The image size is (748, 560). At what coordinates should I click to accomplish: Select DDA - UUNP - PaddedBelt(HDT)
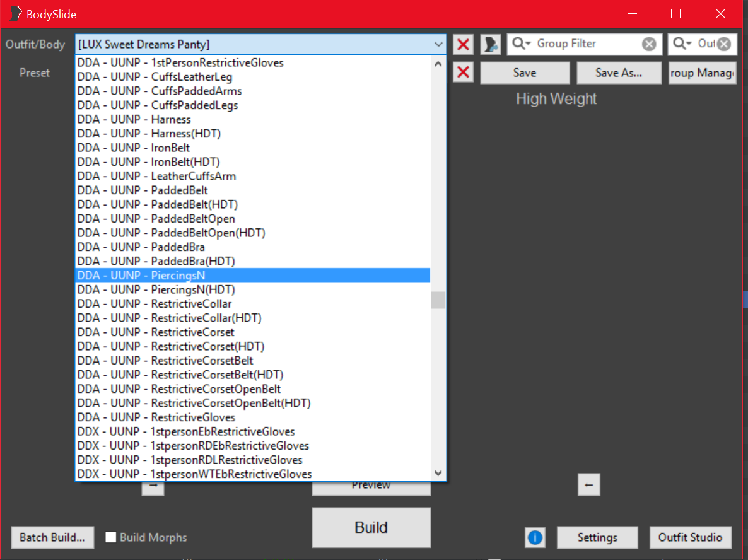click(x=253, y=204)
